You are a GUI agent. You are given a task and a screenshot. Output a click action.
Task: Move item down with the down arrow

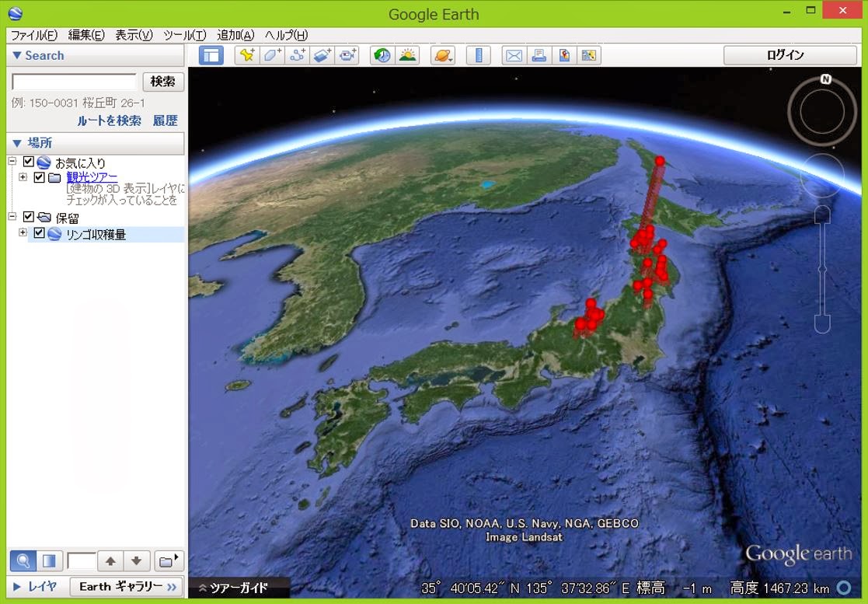[x=136, y=560]
